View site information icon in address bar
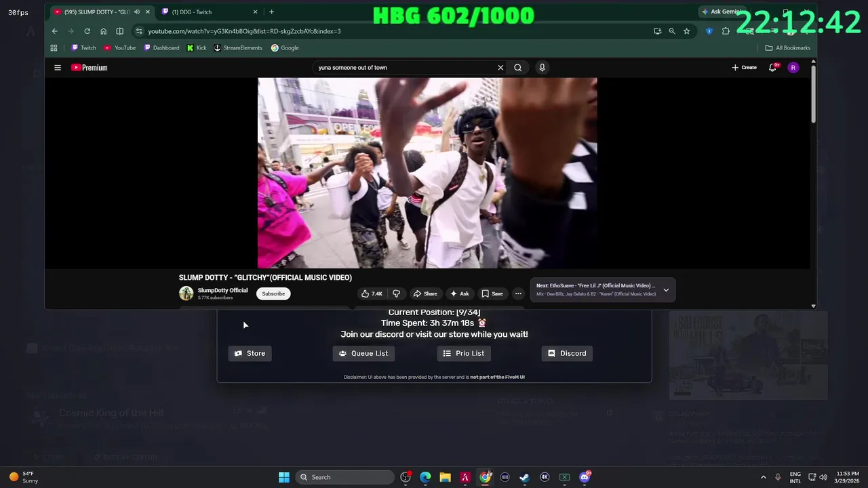The image size is (868, 488). (x=139, y=31)
